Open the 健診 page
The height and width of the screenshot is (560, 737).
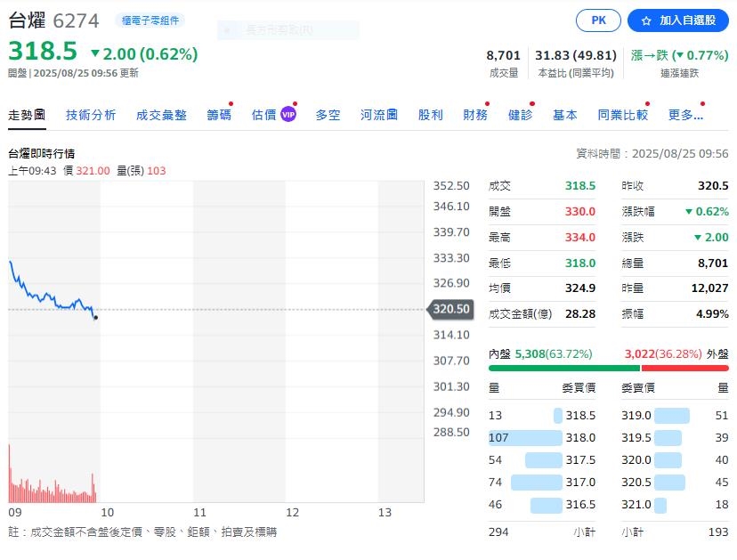coord(521,114)
